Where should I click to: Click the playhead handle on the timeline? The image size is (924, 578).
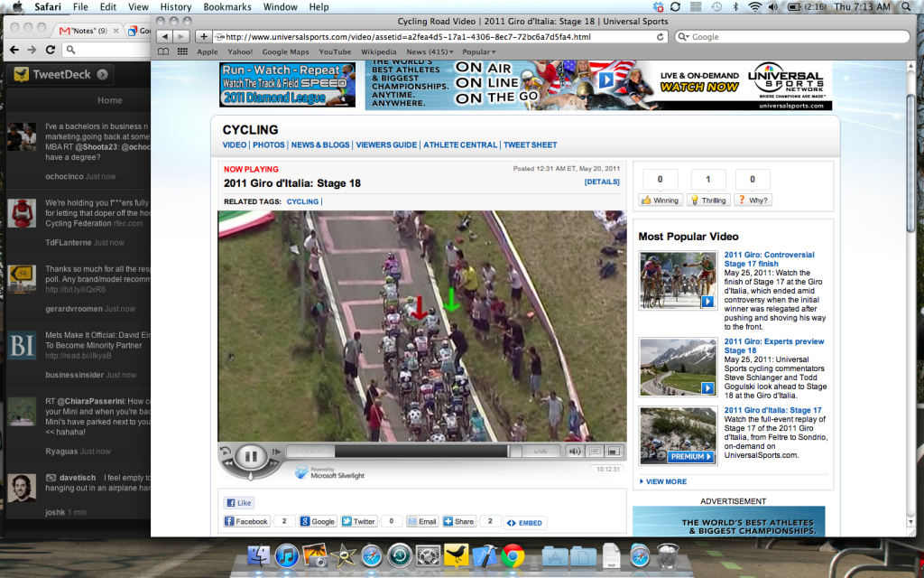coord(509,452)
